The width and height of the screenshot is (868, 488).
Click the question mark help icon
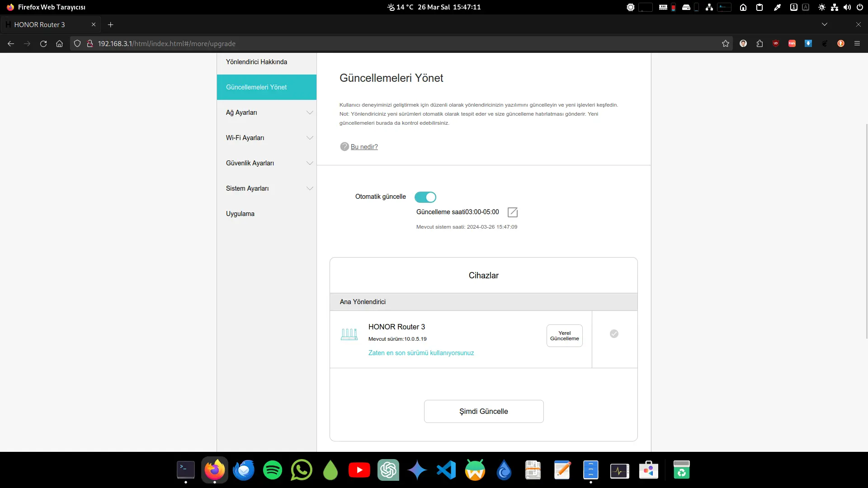pyautogui.click(x=344, y=147)
